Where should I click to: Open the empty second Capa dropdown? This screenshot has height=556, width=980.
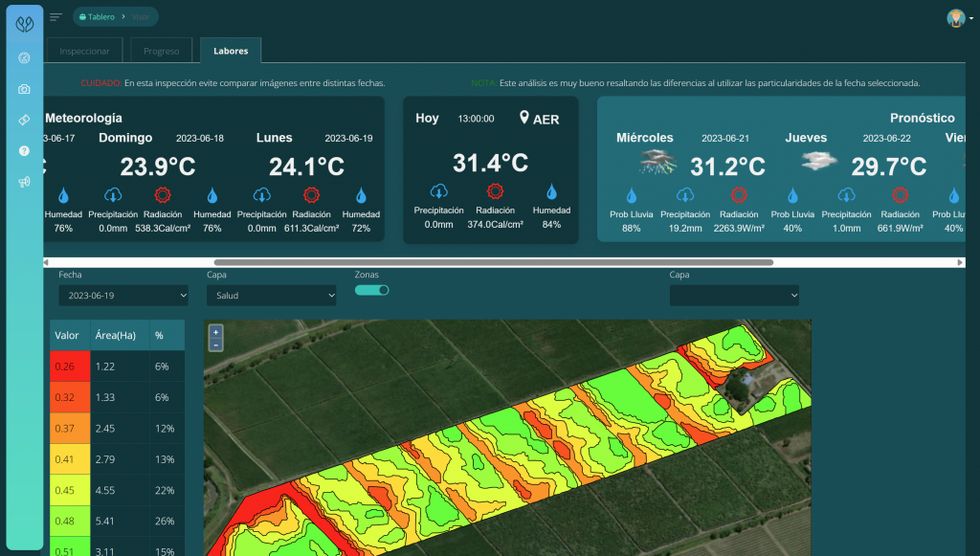coord(734,296)
